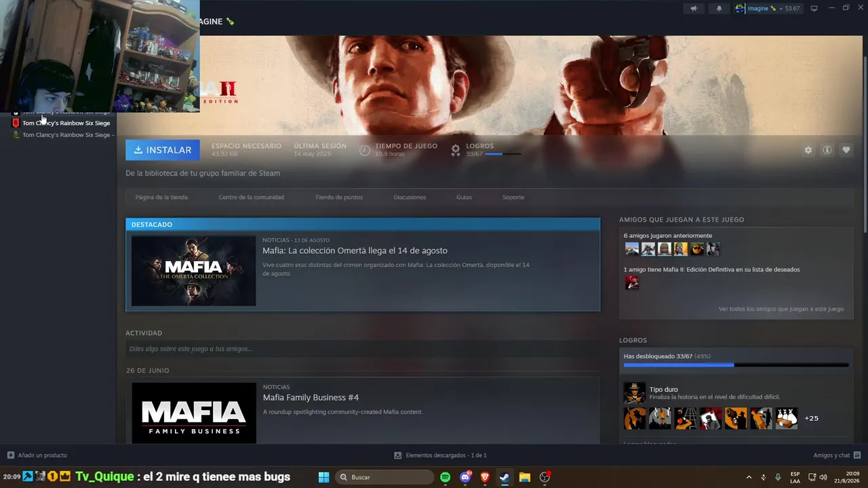868x488 pixels.
Task: Show game info icon
Action: click(827, 150)
